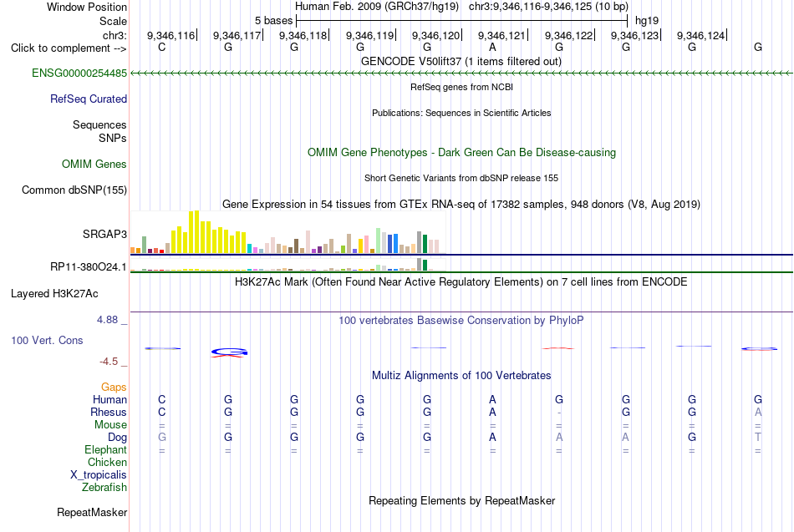This screenshot has width=794, height=532.
Task: Click 'Publications: Sequences in Scientific Articles' title
Action: (461, 113)
